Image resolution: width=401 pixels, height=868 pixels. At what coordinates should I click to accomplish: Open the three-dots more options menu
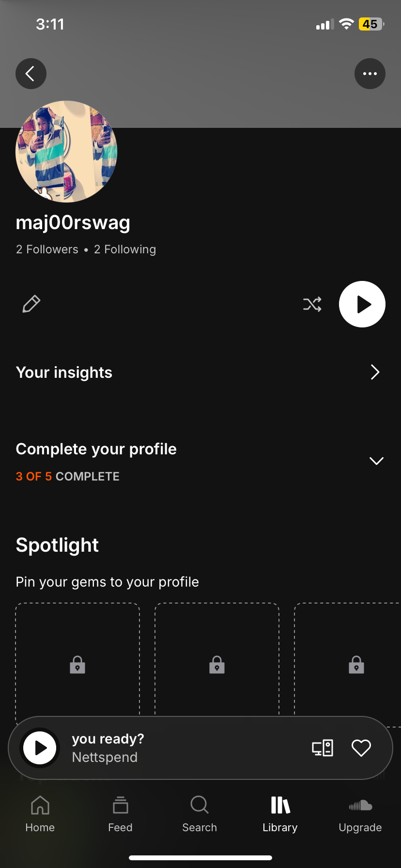coord(370,74)
